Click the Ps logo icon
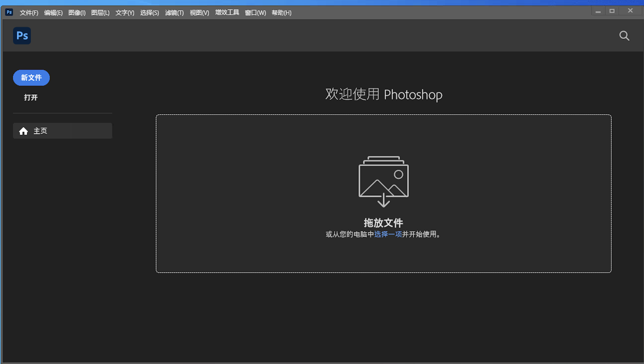The height and width of the screenshot is (364, 644). pyautogui.click(x=22, y=35)
